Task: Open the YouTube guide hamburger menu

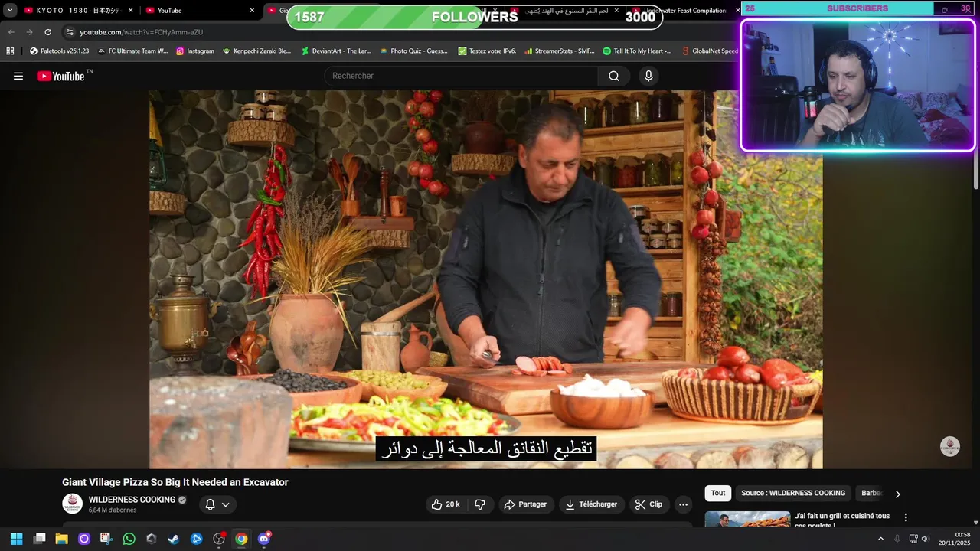Action: [x=18, y=76]
